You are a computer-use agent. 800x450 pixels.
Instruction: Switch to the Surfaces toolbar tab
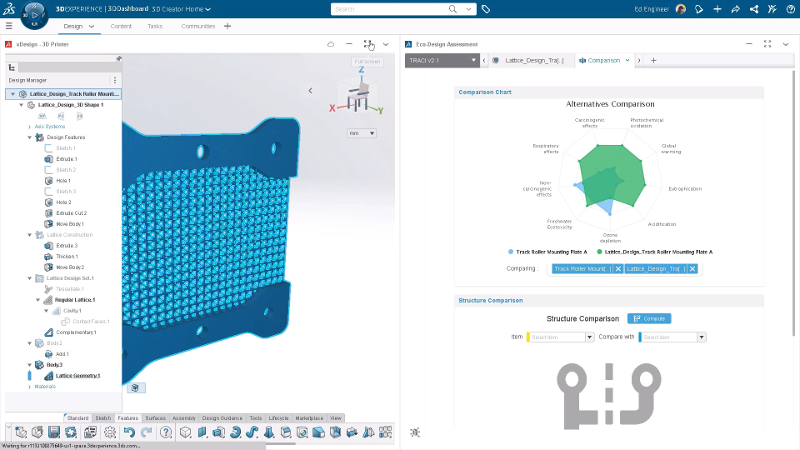[x=155, y=418]
